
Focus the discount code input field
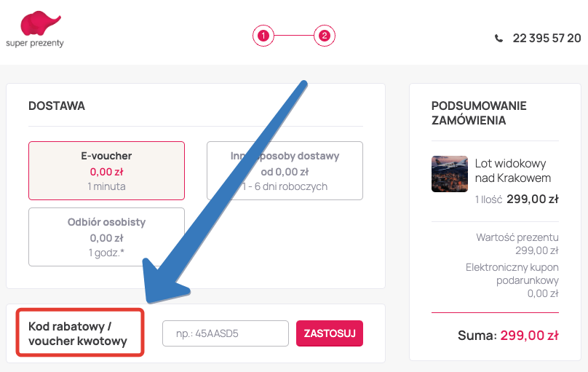click(x=226, y=334)
